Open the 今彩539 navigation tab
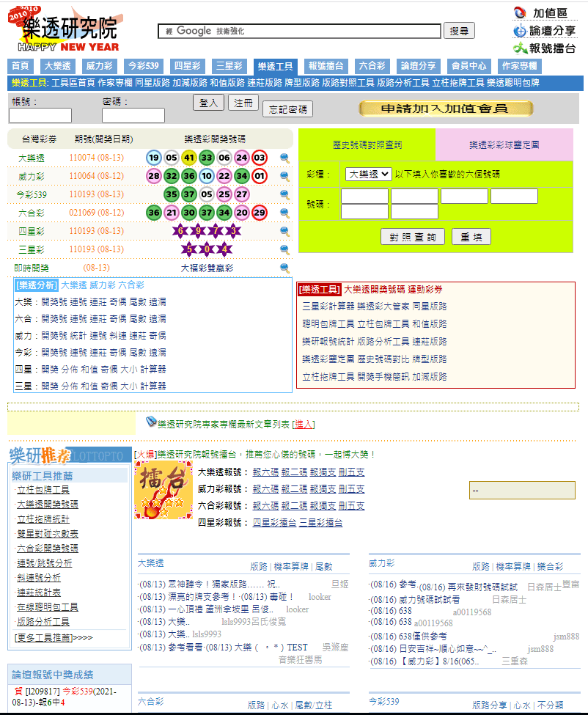The height and width of the screenshot is (715, 588). coord(143,66)
